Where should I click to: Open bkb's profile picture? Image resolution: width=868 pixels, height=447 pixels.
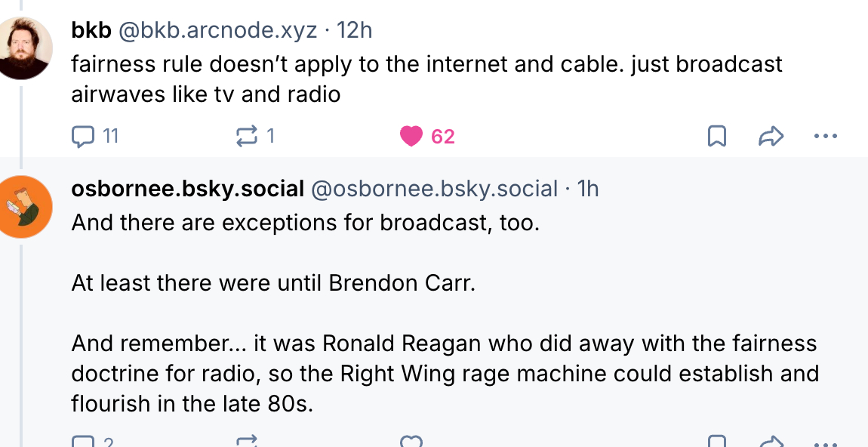click(x=26, y=48)
